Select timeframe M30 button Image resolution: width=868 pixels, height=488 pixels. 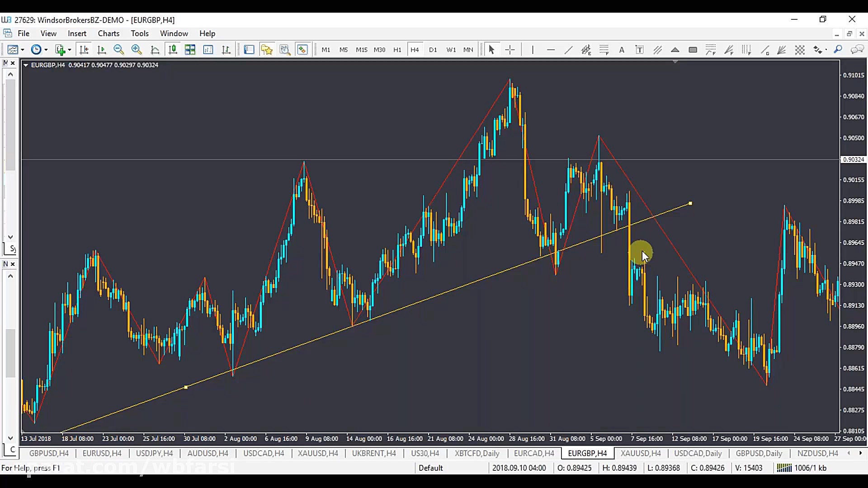(x=380, y=50)
